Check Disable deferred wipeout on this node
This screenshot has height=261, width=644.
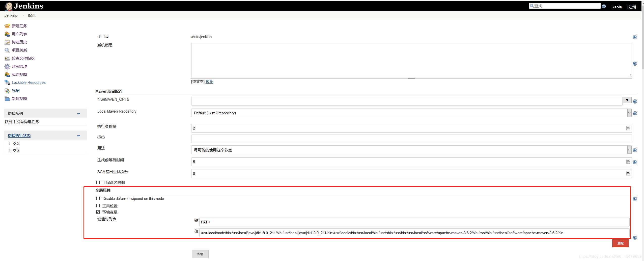(98, 198)
